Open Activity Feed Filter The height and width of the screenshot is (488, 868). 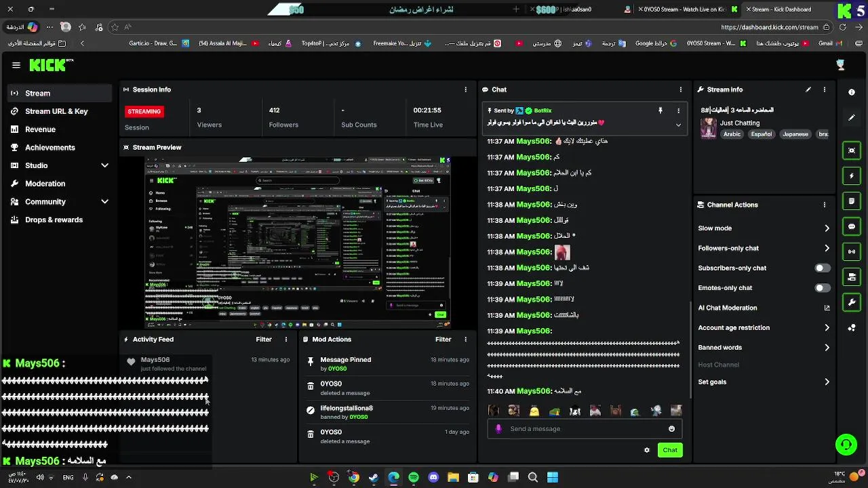pos(264,340)
